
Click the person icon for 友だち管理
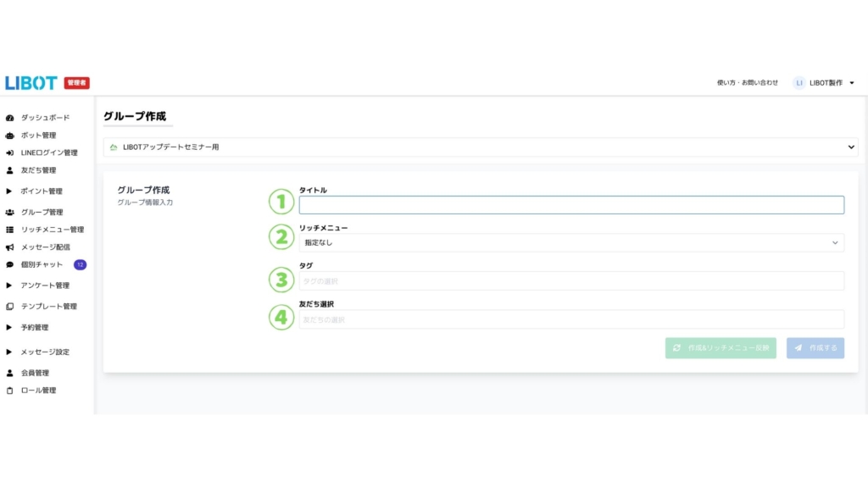[10, 170]
